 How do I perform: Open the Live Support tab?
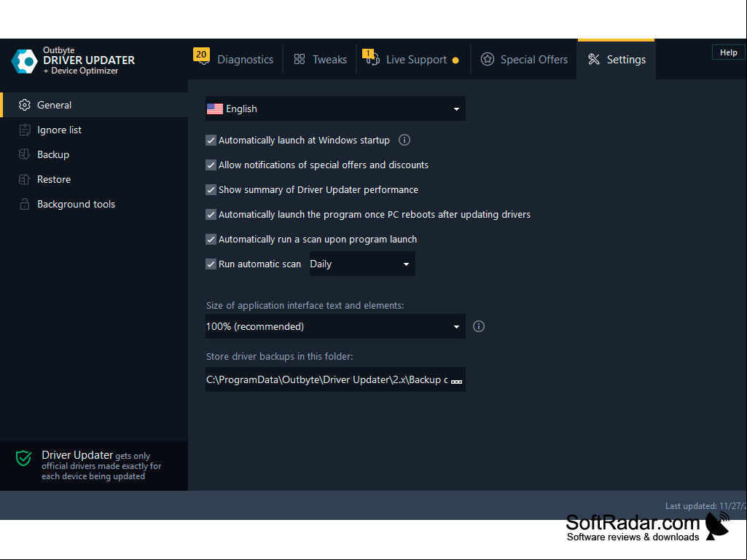(413, 59)
